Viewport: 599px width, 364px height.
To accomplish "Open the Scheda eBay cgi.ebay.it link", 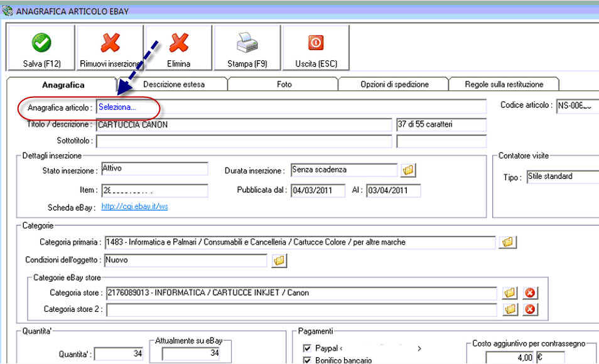I will point(134,206).
